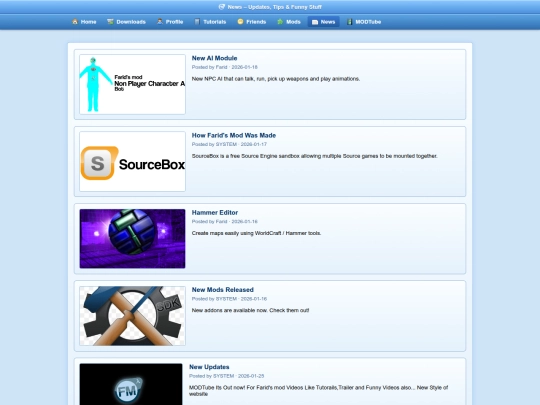Open the Profile menu label
The width and height of the screenshot is (540, 405).
(174, 22)
